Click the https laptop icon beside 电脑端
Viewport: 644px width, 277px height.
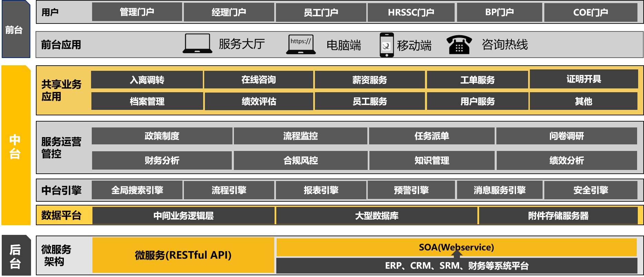tap(301, 44)
